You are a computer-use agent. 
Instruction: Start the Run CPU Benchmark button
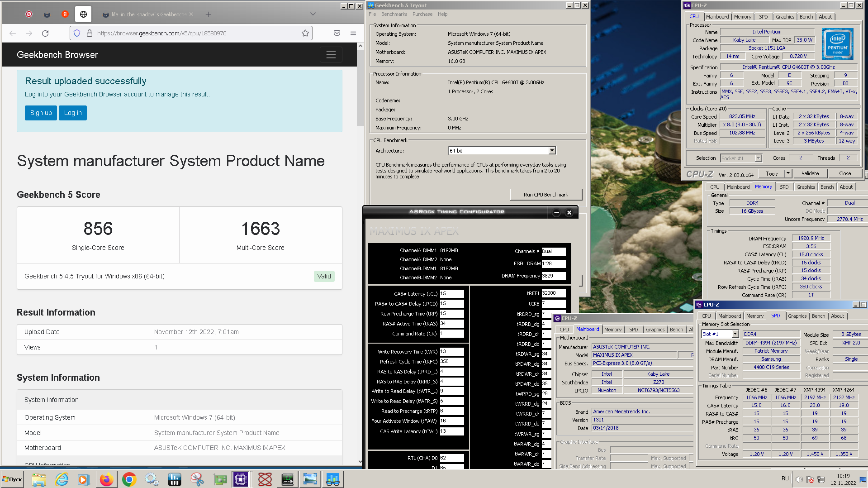tap(545, 195)
